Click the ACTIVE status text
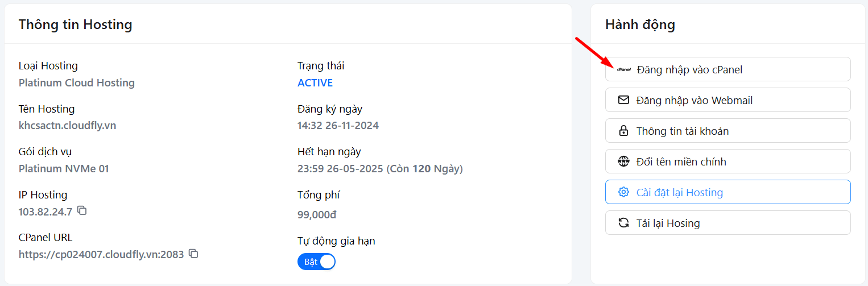The height and width of the screenshot is (286, 868). pos(315,83)
